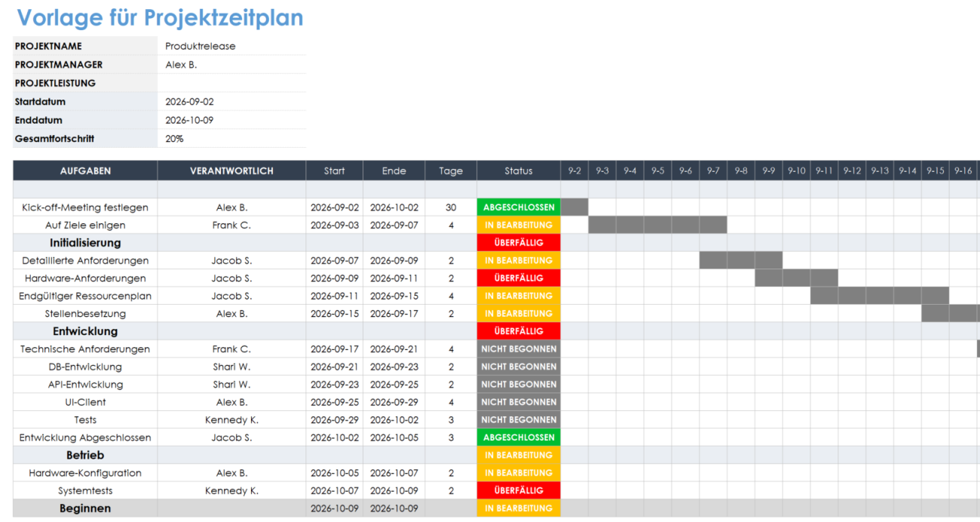Select the 9-10 date header in timeline
This screenshot has height=522, width=980.
tap(796, 171)
